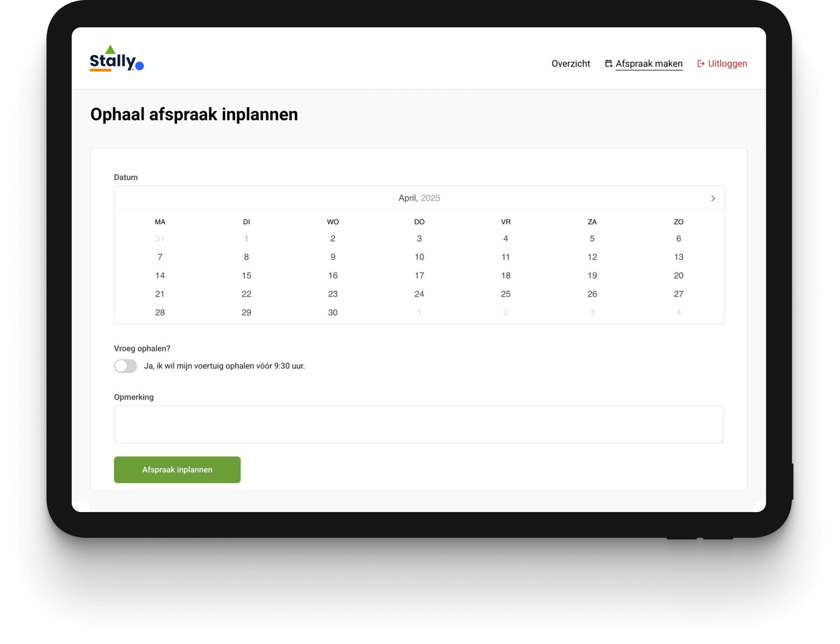The height and width of the screenshot is (644, 840).
Task: Click the logout icon beside Uitloggen
Action: (701, 64)
